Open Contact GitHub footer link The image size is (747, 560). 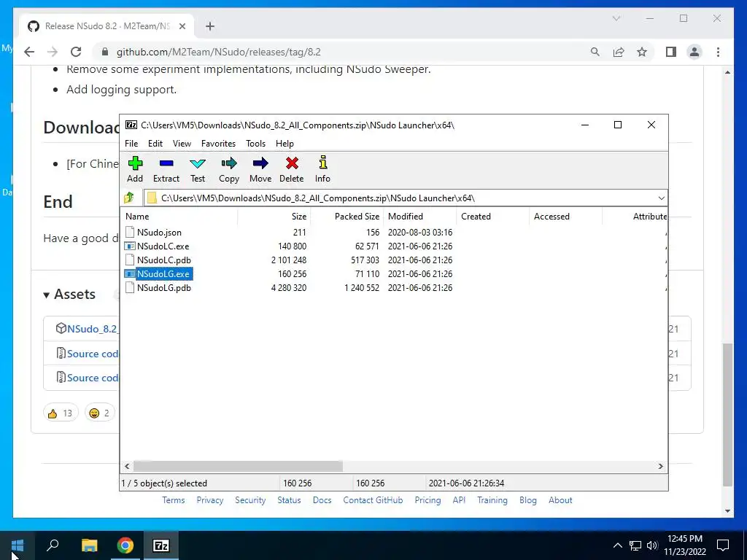pyautogui.click(x=373, y=500)
